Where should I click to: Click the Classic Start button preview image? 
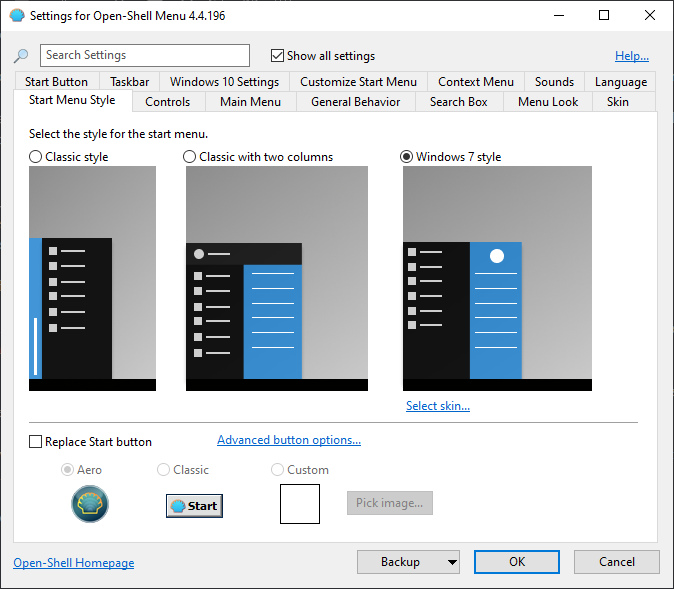(194, 506)
